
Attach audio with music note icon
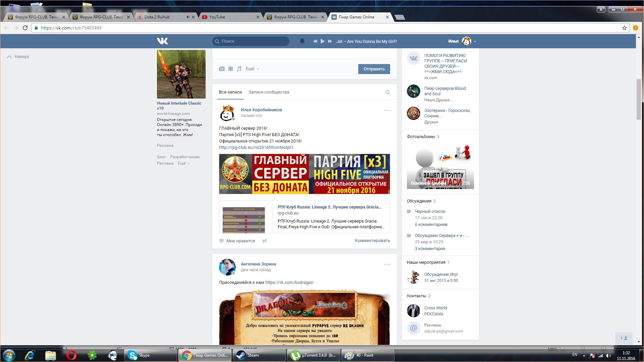[239, 69]
